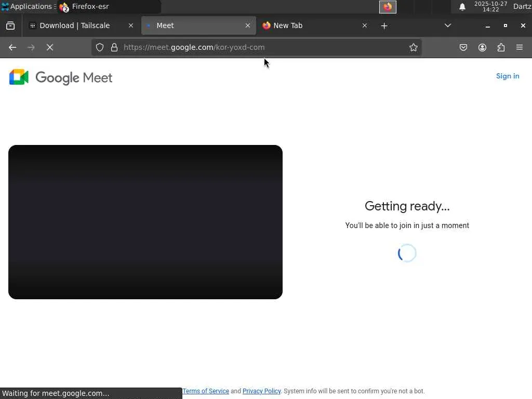Switch to the Download | Tailscale tab
Image resolution: width=532 pixels, height=399 pixels.
pos(81,25)
